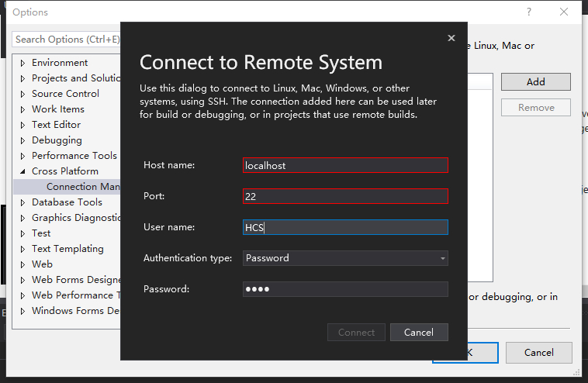Click the Add connection button
The height and width of the screenshot is (383, 588).
pyautogui.click(x=535, y=81)
